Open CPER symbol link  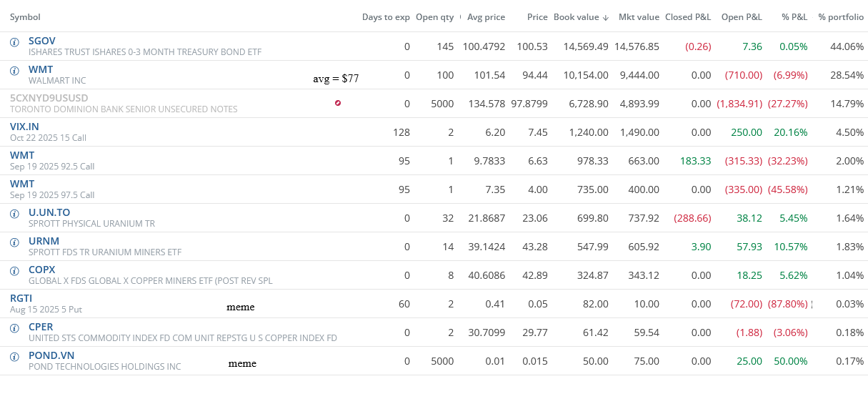(41, 327)
